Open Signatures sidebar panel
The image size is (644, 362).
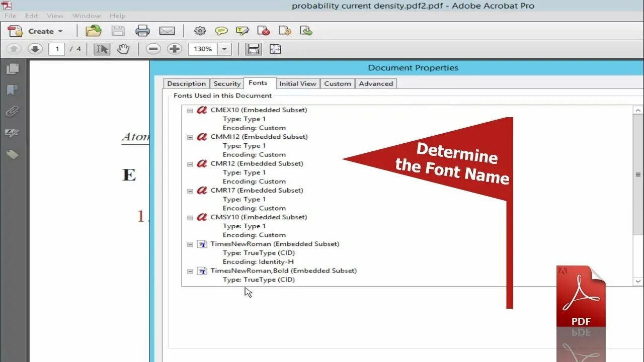point(12,133)
